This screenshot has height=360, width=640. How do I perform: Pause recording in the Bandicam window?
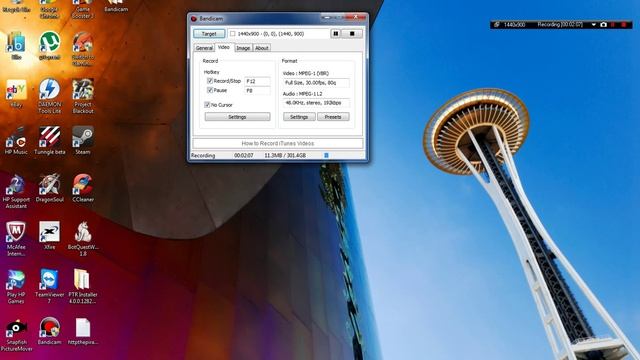click(x=336, y=33)
